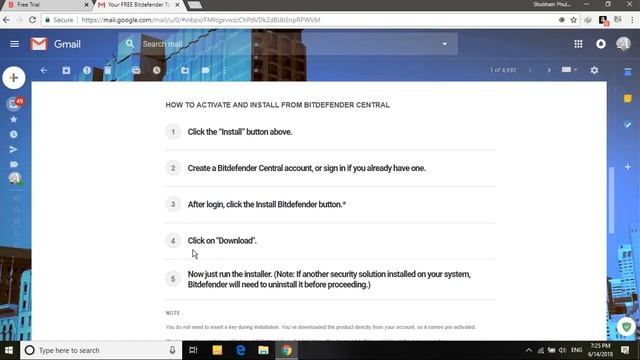Add a label to the email
Image resolution: width=640 pixels, height=360 pixels.
(205, 70)
